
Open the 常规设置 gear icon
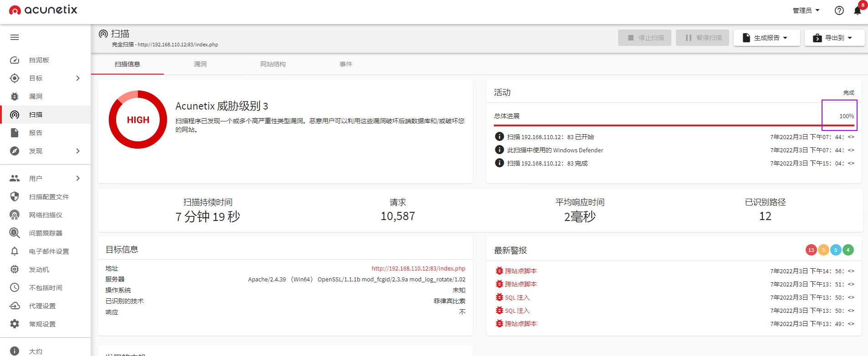click(x=15, y=324)
